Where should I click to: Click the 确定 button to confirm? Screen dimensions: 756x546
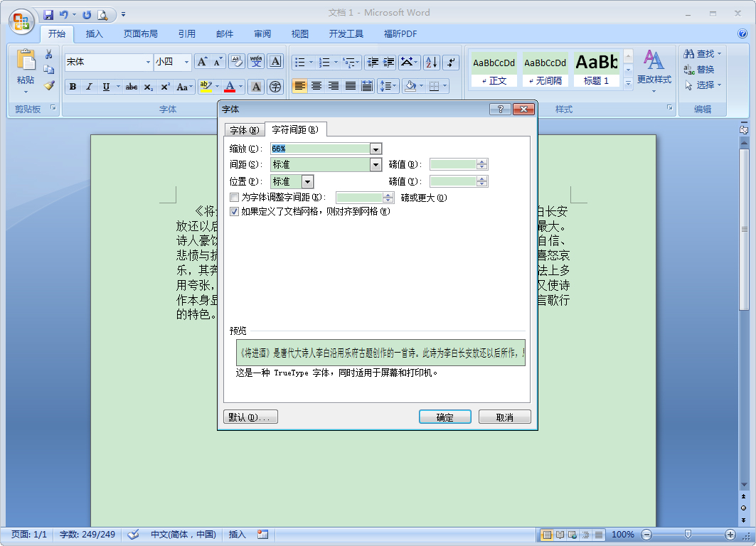point(445,417)
